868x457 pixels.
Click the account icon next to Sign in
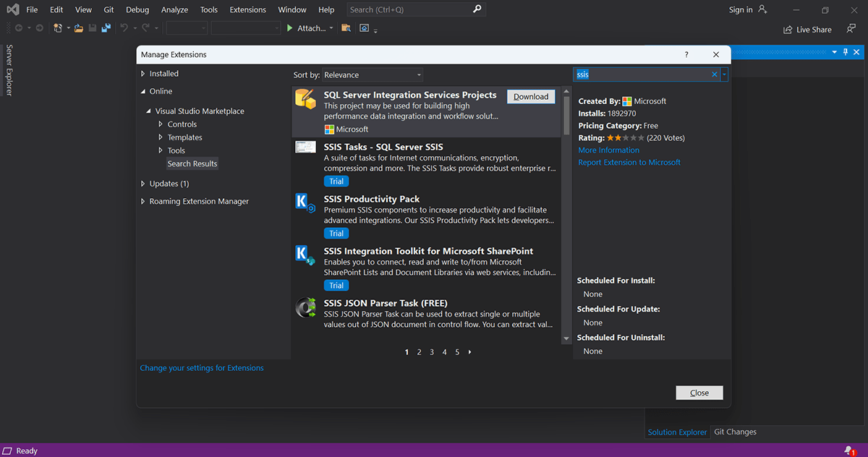(761, 9)
